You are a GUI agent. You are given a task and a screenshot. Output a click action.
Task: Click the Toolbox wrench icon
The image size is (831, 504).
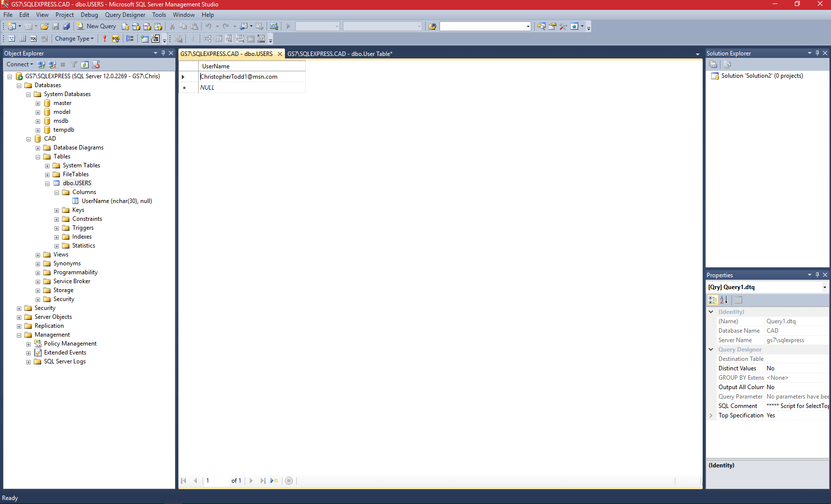point(563,26)
